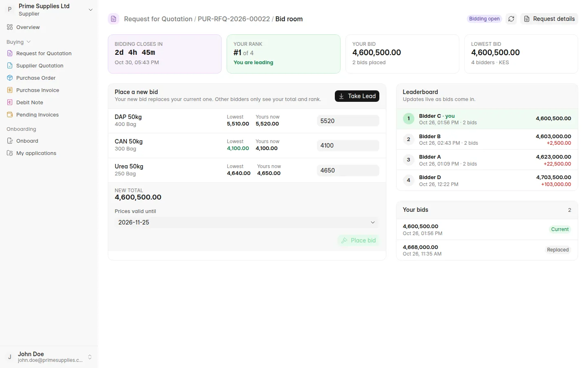Click the Supplier Quotation sidebar icon
The height and width of the screenshot is (368, 588).
pos(10,66)
